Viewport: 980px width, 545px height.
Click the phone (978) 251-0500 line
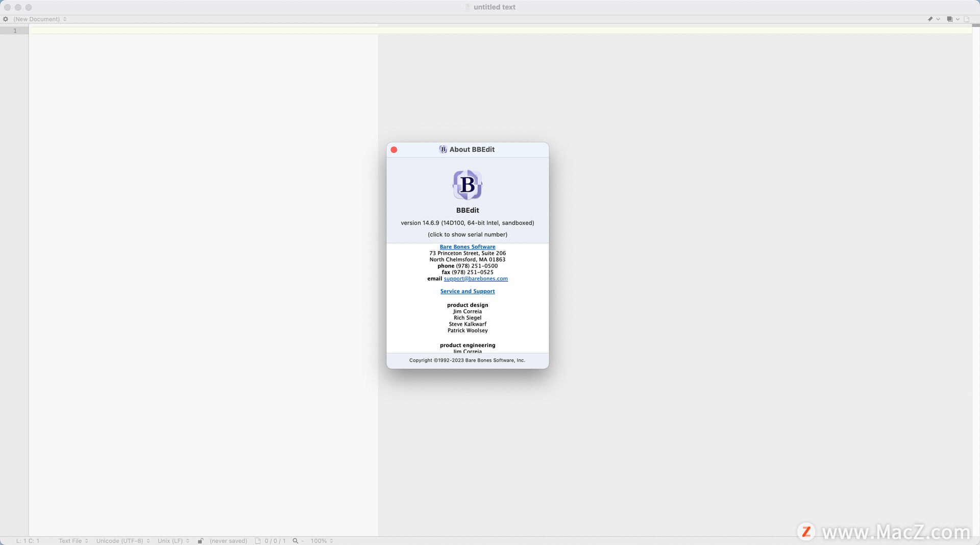coord(468,266)
